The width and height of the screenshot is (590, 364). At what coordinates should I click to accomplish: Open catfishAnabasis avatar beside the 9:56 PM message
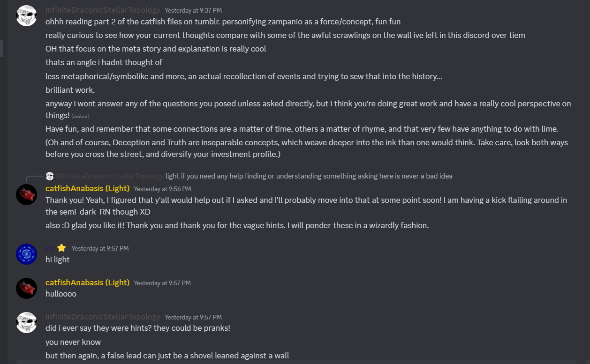point(26,194)
